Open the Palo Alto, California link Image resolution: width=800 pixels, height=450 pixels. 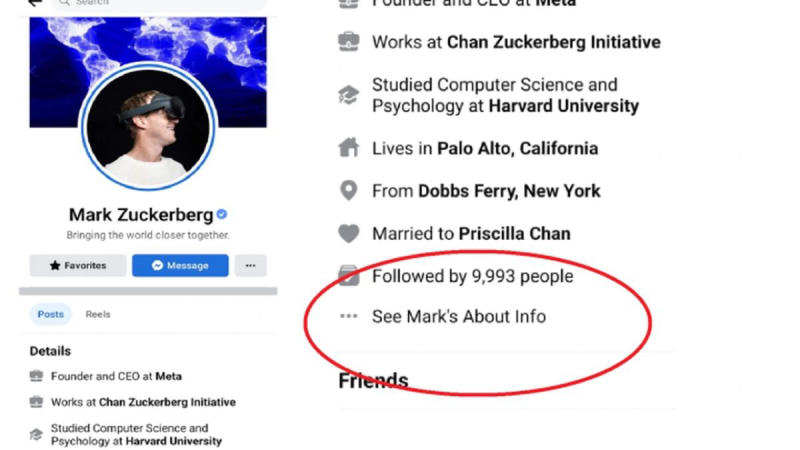517,148
